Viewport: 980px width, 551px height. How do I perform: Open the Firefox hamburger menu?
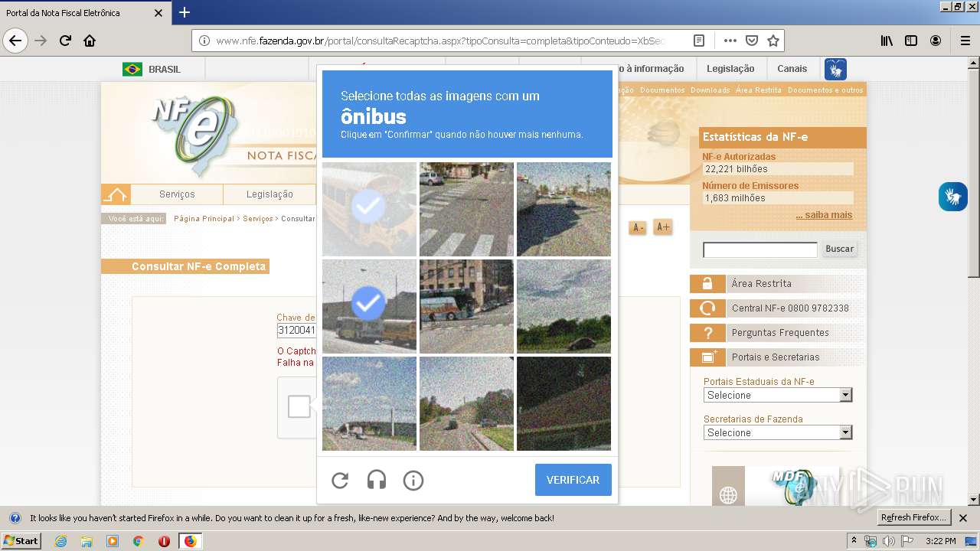pyautogui.click(x=965, y=41)
